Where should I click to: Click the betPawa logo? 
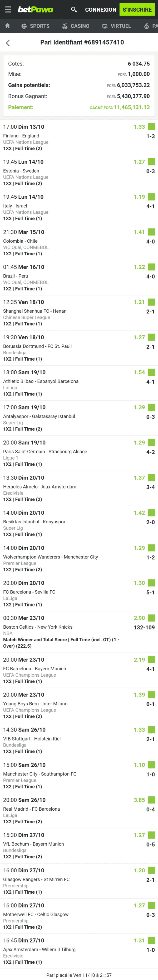click(x=35, y=9)
